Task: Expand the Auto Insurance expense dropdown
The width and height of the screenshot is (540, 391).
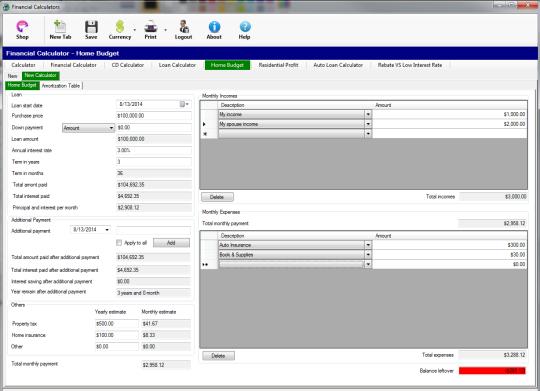Action: tap(368, 245)
